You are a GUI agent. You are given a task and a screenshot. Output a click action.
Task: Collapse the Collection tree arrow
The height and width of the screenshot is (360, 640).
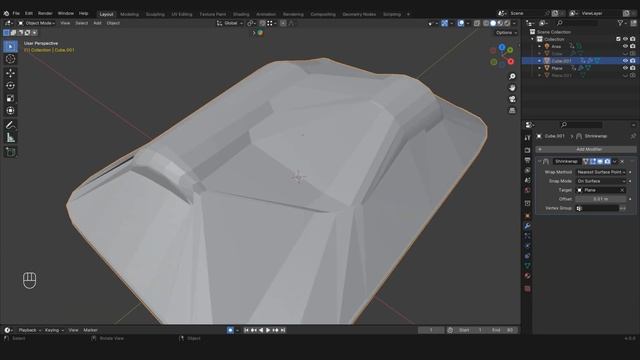pos(532,39)
